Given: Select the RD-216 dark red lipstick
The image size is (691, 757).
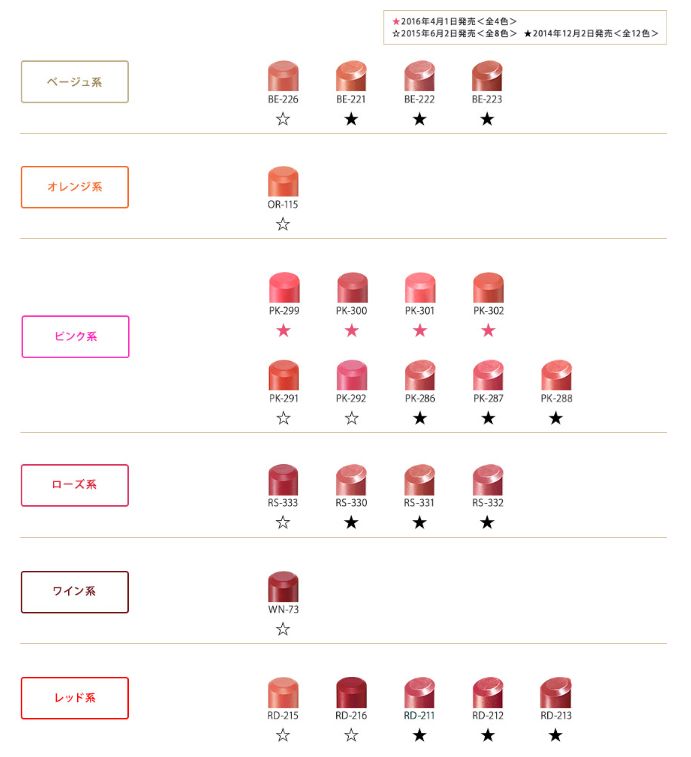Looking at the screenshot, I should click(x=352, y=692).
